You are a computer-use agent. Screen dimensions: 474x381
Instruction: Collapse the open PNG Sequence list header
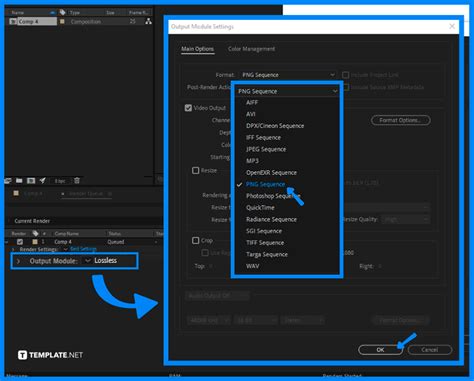pos(287,91)
